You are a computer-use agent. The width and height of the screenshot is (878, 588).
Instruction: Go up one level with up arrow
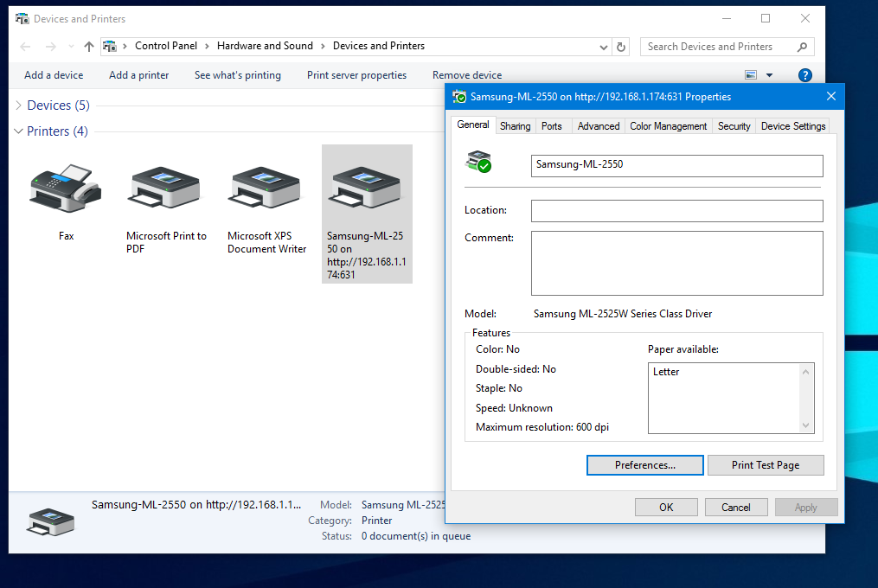pos(88,47)
